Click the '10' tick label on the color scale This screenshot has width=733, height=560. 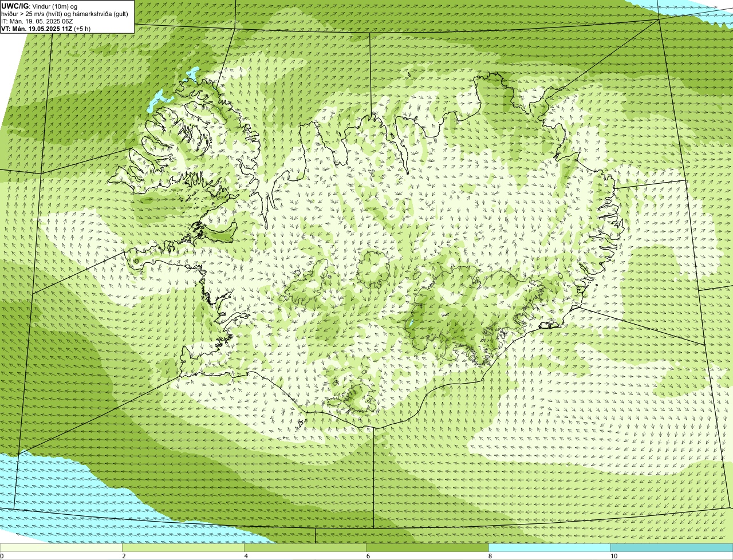[x=613, y=556]
